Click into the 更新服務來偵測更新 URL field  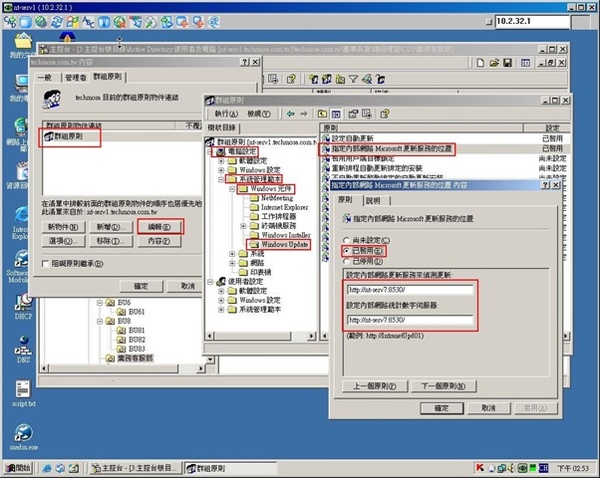pos(410,290)
